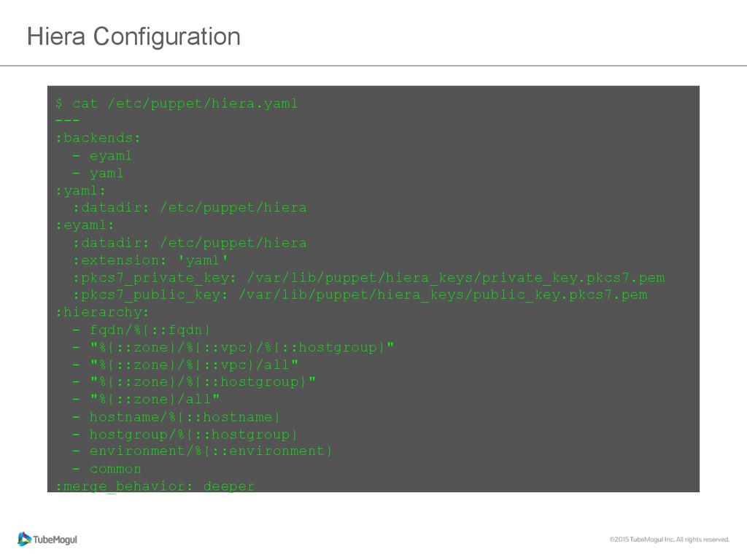
Task: Click the TubeMogul logo icon
Action: click(25, 539)
